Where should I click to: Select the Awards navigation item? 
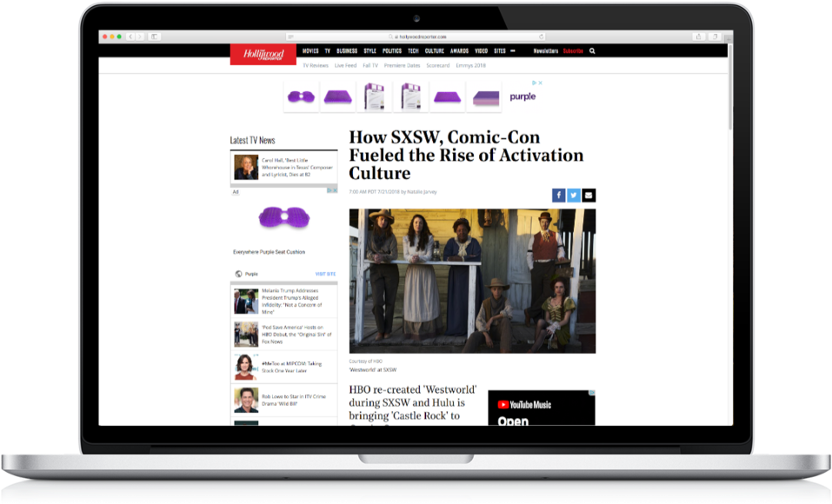point(459,51)
